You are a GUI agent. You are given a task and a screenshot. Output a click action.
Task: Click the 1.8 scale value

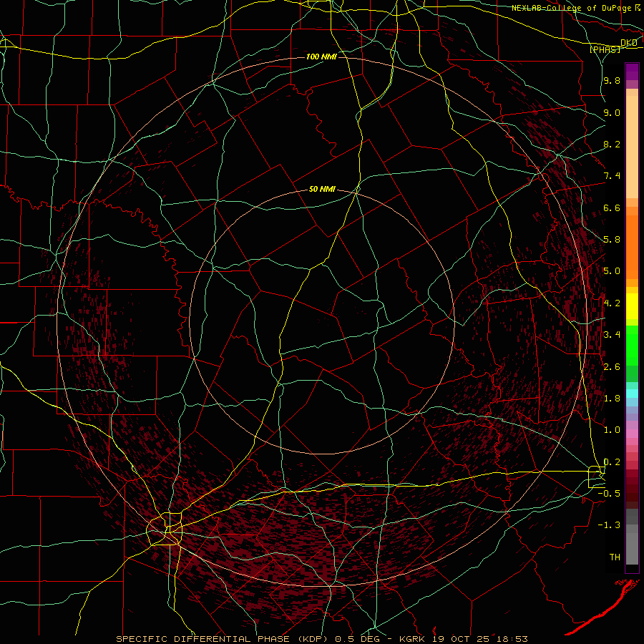point(612,399)
